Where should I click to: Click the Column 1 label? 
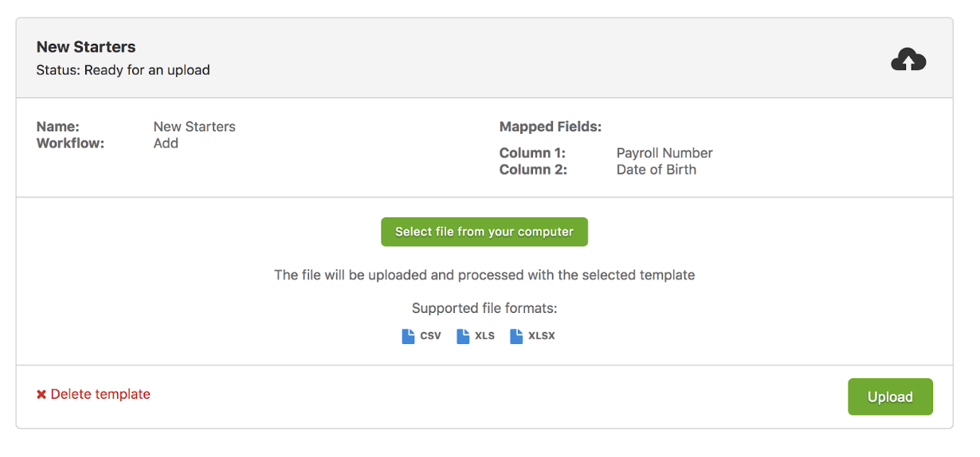point(533,153)
